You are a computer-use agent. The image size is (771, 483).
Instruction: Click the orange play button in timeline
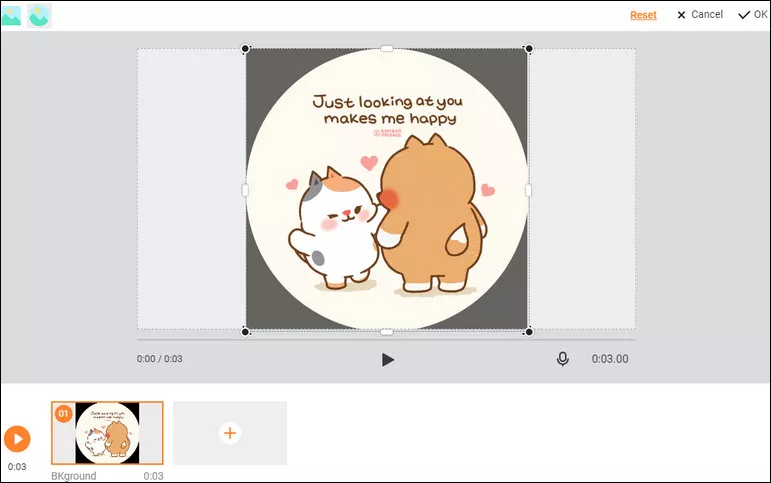(17, 439)
